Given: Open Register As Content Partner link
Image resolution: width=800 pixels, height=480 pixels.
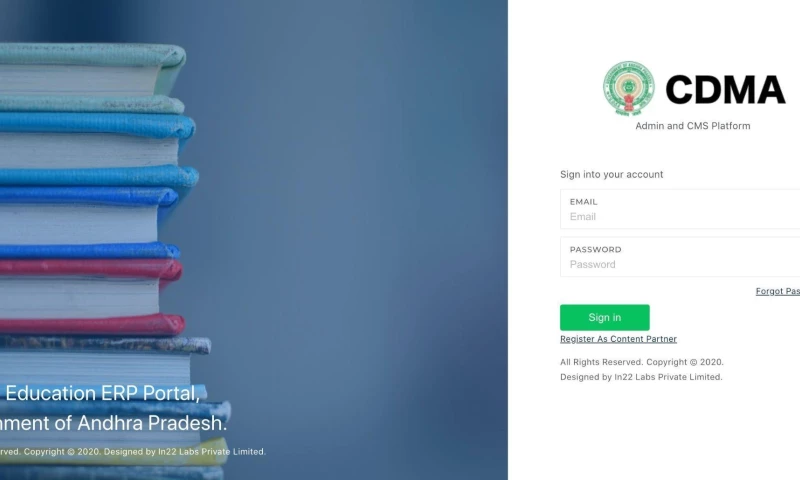Looking at the screenshot, I should (618, 339).
